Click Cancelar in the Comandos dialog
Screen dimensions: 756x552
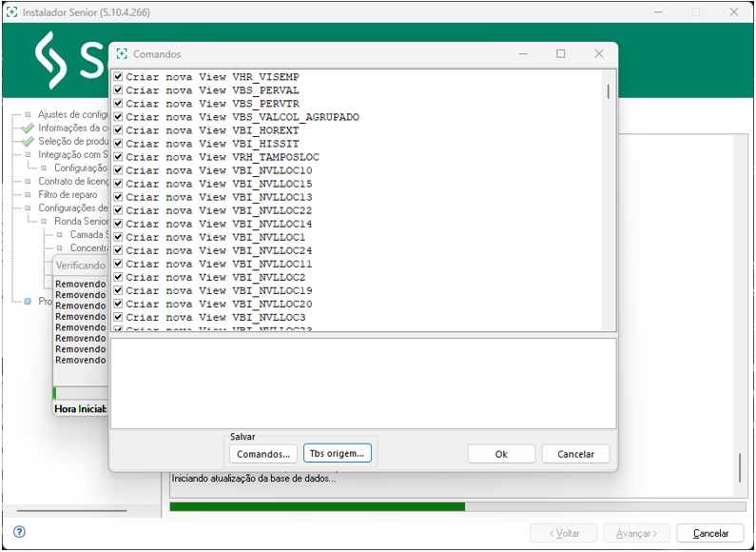pyautogui.click(x=575, y=454)
